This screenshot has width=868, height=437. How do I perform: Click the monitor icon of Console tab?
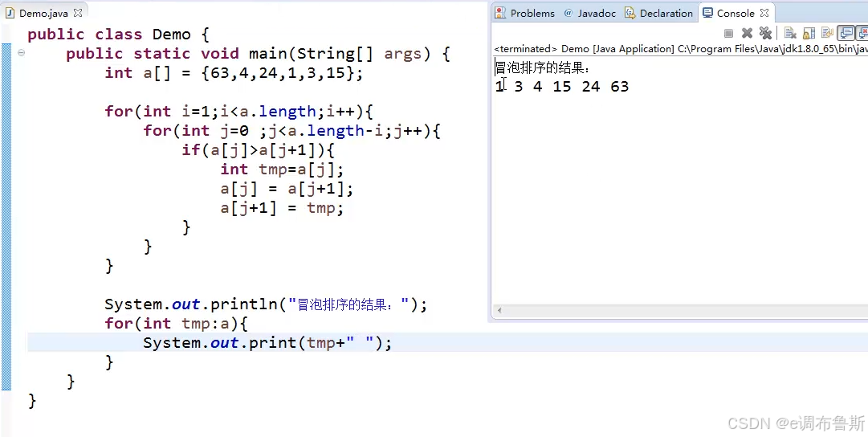707,13
